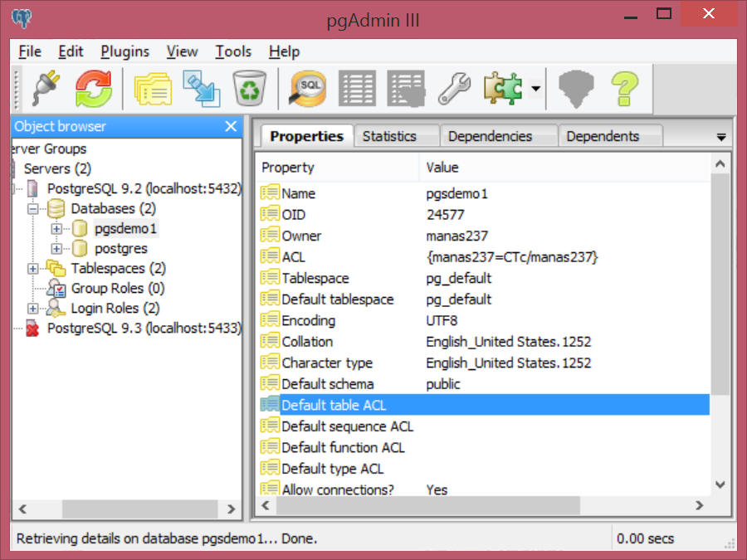
Task: Click the object browser horizontal scrollbar thumb
Action: pos(140,509)
